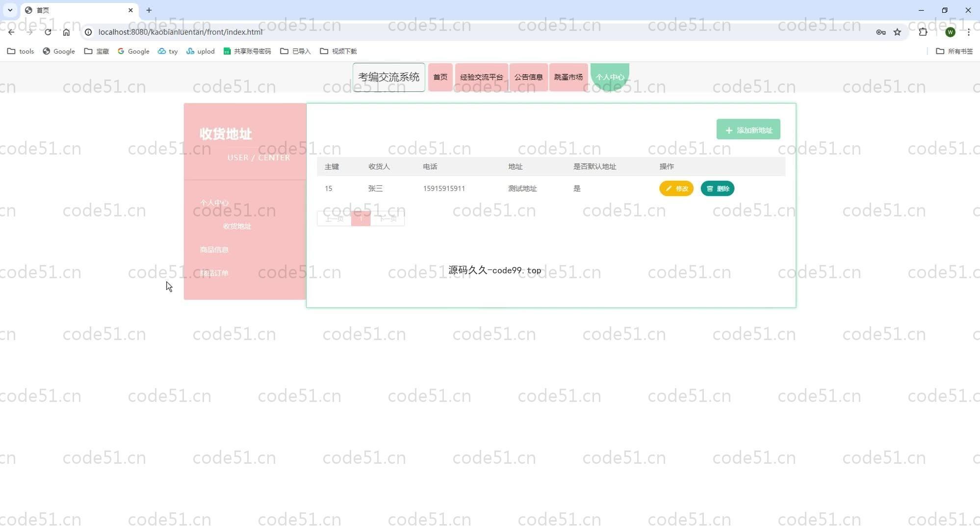Open the second Google bookmark with G logo
The image size is (980, 530).
tap(133, 51)
